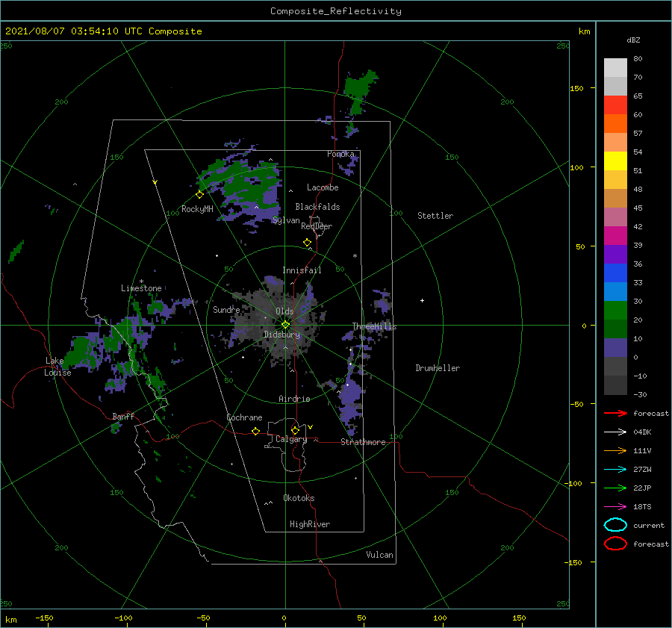Screen dimensions: 672x628
Task: Click the Airdrie label on map
Action: coord(294,399)
